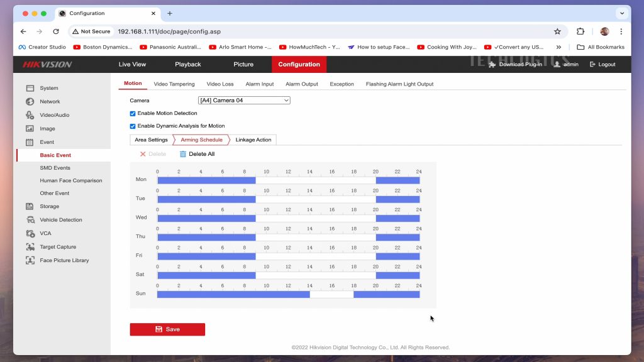Open the Camera selection dropdown
644x362 pixels.
(x=244, y=101)
